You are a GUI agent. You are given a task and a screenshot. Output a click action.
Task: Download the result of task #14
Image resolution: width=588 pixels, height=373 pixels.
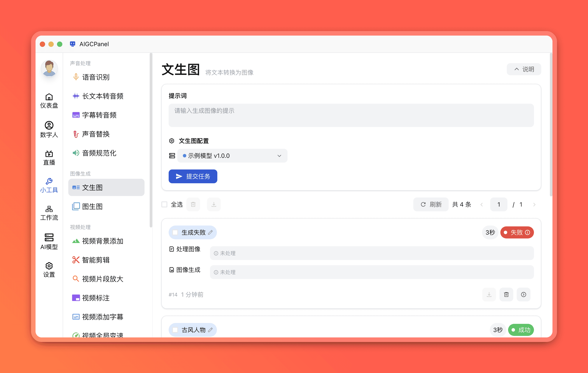[x=489, y=295]
